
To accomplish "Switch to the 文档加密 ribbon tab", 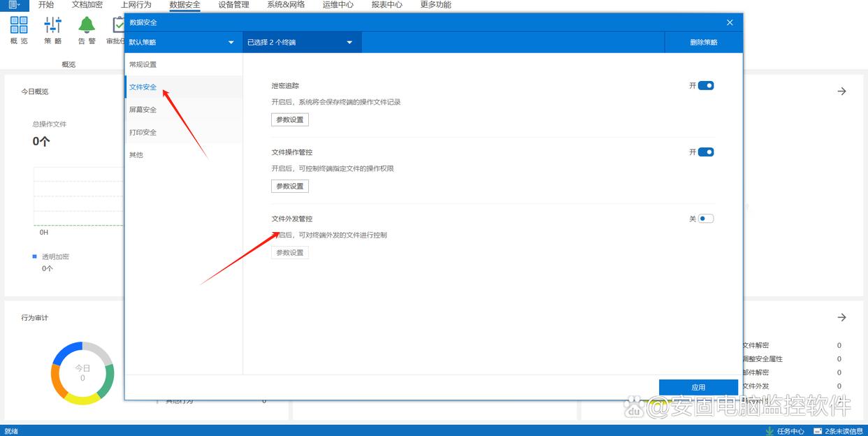I will tap(87, 5).
